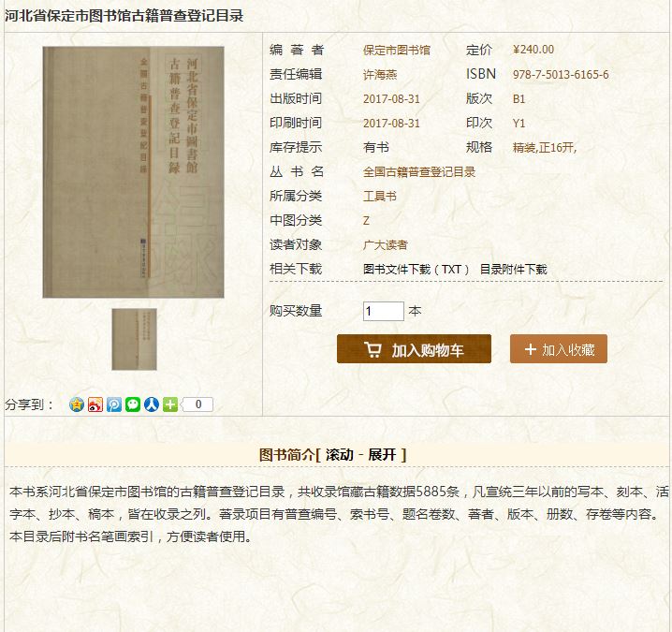
Task: Open category link 工具书
Action: 380,197
